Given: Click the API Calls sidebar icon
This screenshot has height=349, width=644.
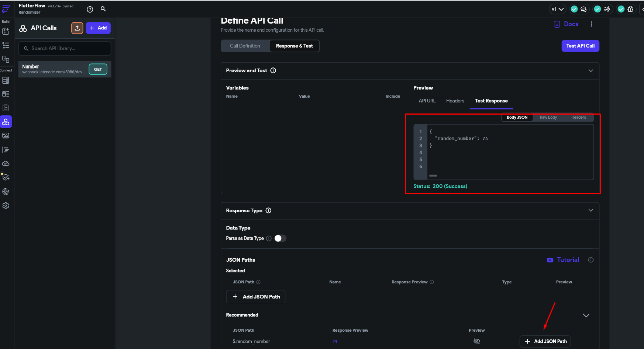Looking at the screenshot, I should pos(6,122).
